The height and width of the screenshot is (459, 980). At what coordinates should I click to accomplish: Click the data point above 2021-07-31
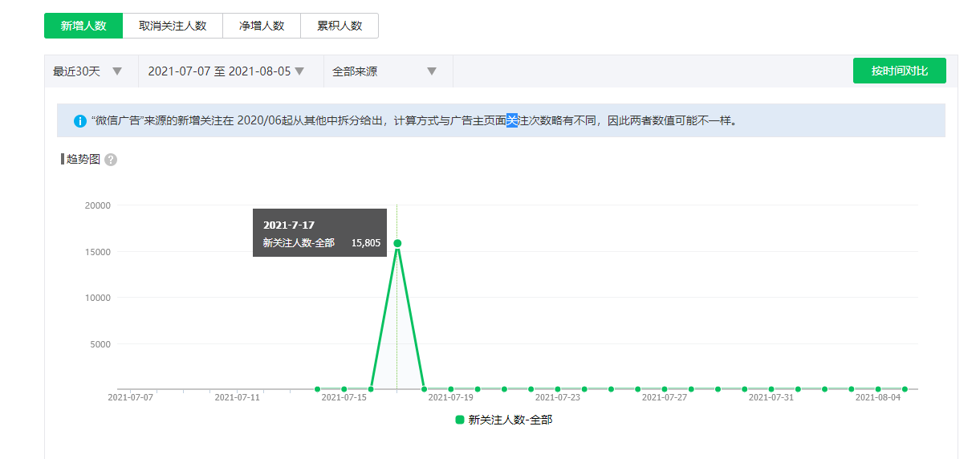[771, 389]
